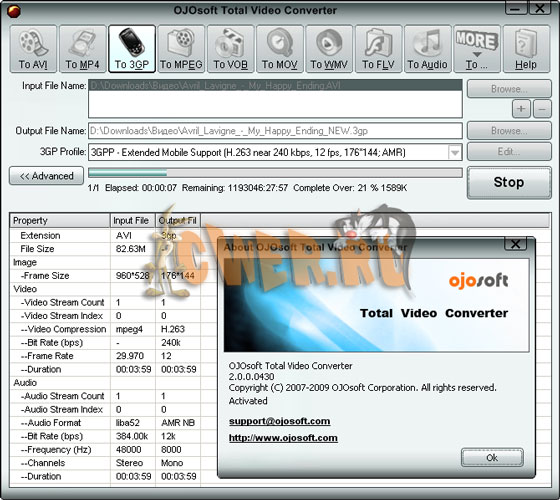
Task: Choose the To MOV format icon
Action: 280,49
